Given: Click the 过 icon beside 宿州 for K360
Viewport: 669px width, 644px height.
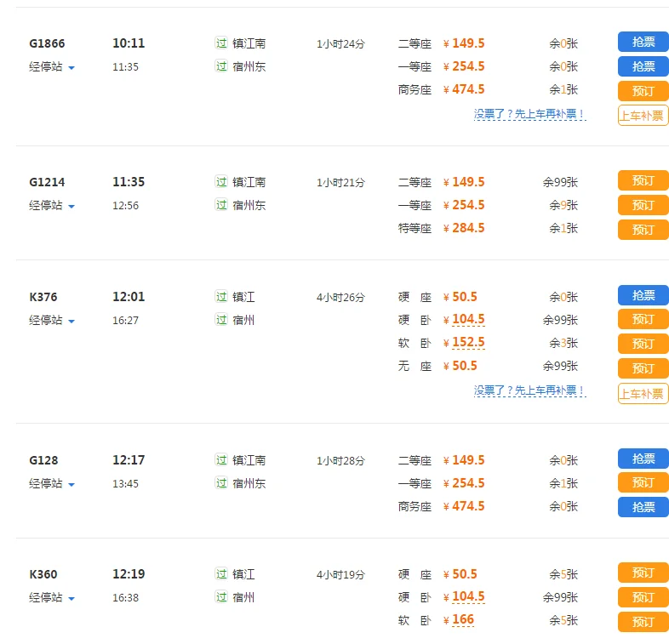Looking at the screenshot, I should [x=221, y=597].
